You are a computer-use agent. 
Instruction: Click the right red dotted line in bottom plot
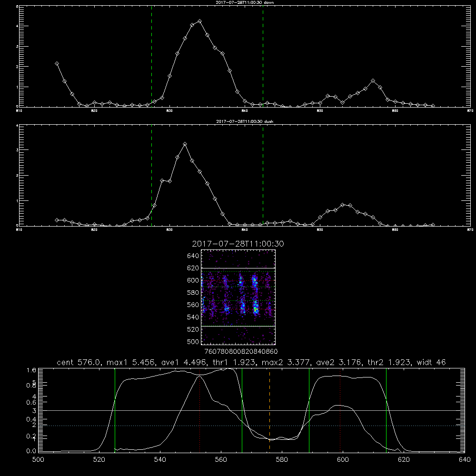point(340,410)
